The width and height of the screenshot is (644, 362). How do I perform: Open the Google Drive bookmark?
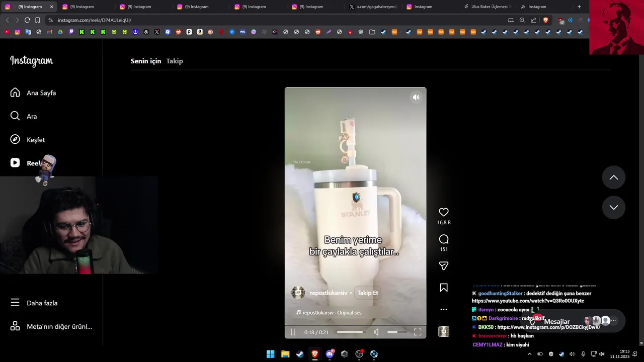[x=60, y=32]
